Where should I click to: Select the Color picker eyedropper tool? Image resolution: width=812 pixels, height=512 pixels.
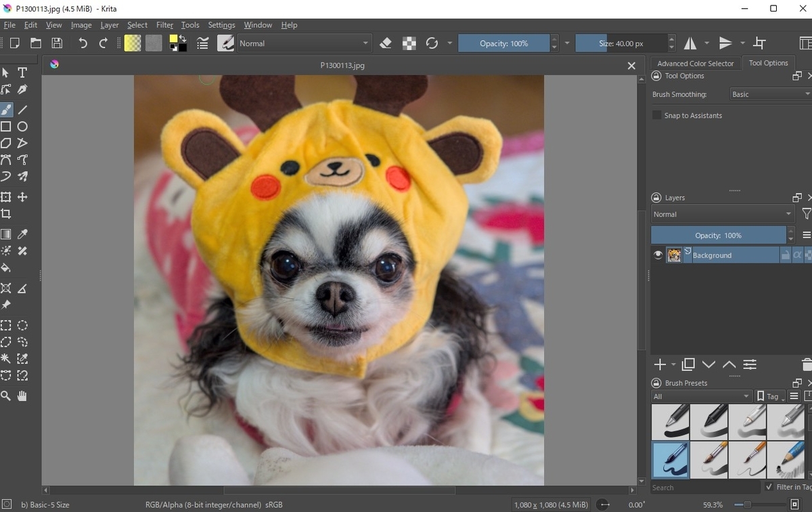22,234
